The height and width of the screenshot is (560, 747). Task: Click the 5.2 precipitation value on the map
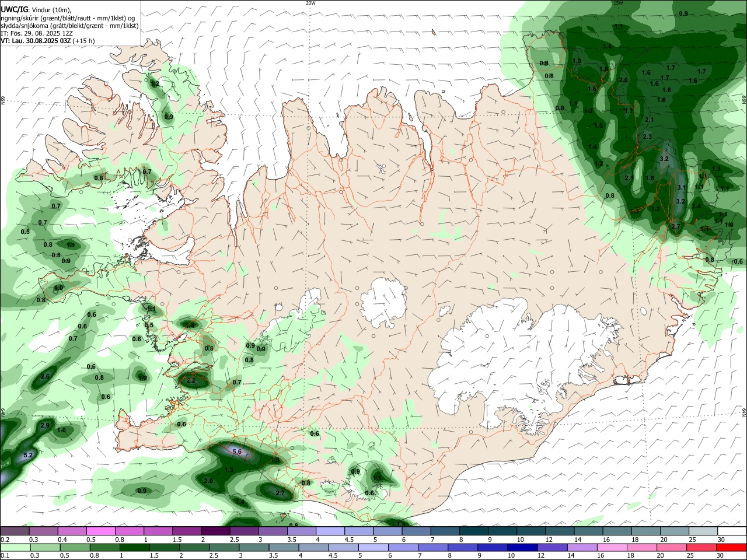click(28, 455)
